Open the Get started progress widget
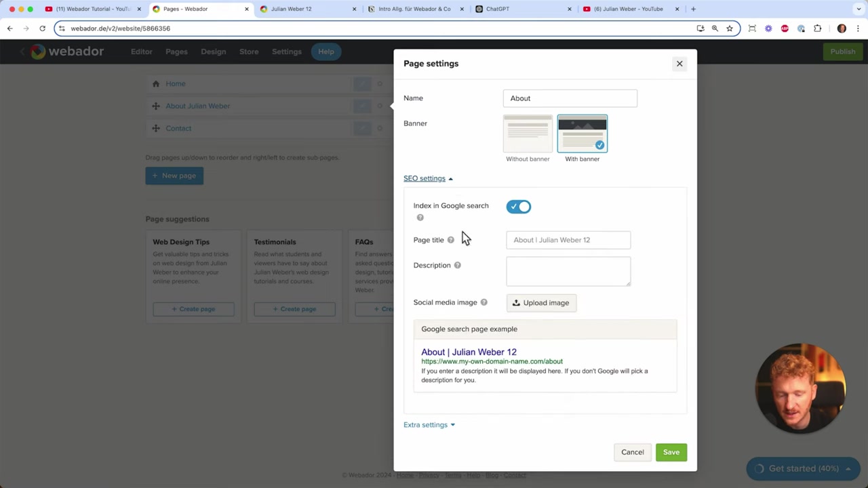The height and width of the screenshot is (488, 868). pyautogui.click(x=803, y=468)
